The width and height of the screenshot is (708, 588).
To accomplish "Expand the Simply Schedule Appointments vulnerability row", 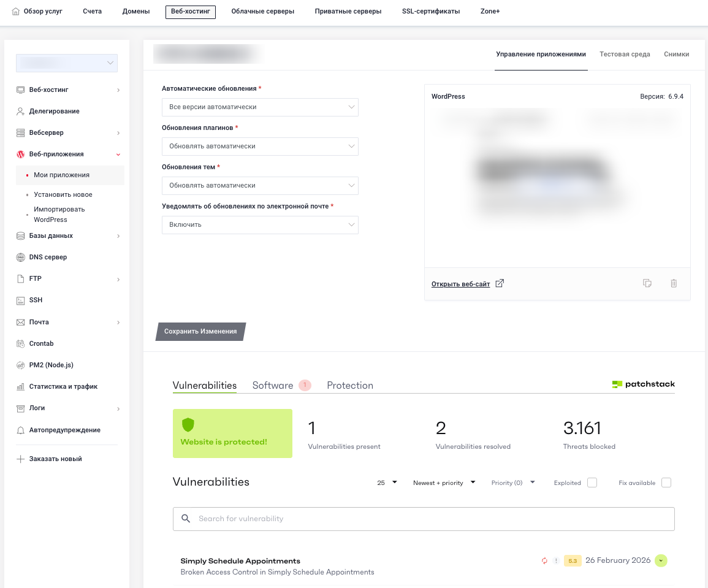I will (661, 561).
